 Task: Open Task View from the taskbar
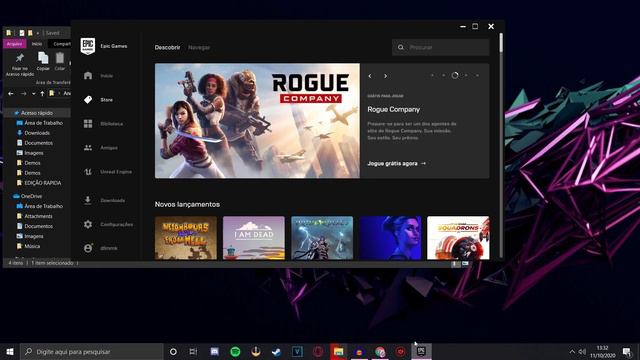pyautogui.click(x=193, y=351)
